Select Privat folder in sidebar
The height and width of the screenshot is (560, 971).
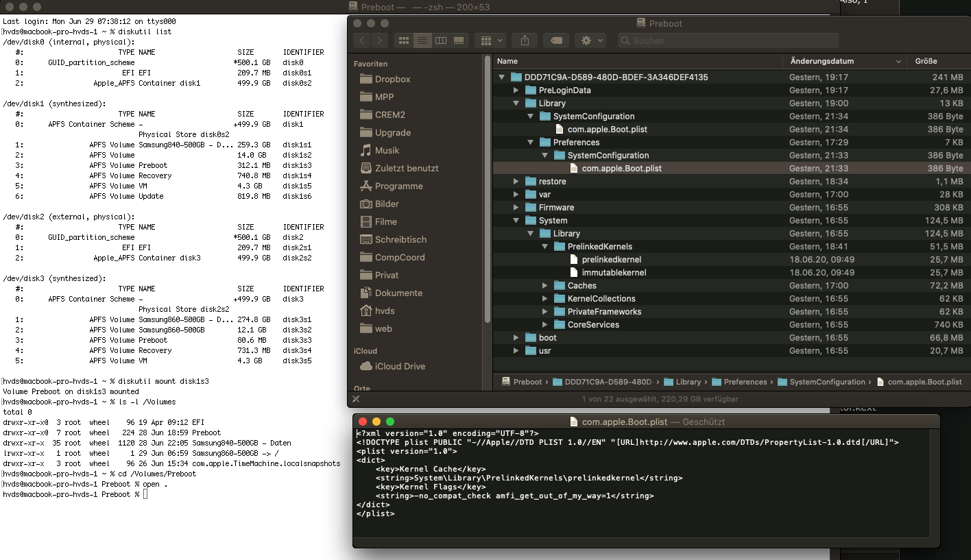click(379, 275)
